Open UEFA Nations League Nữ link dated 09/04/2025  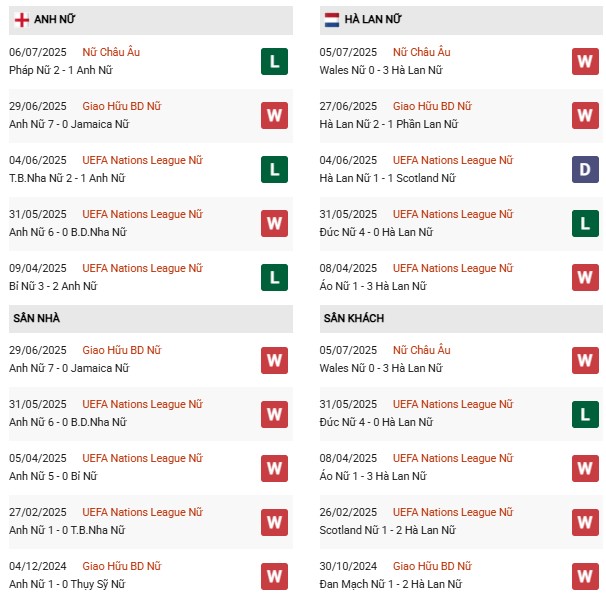pos(142,268)
